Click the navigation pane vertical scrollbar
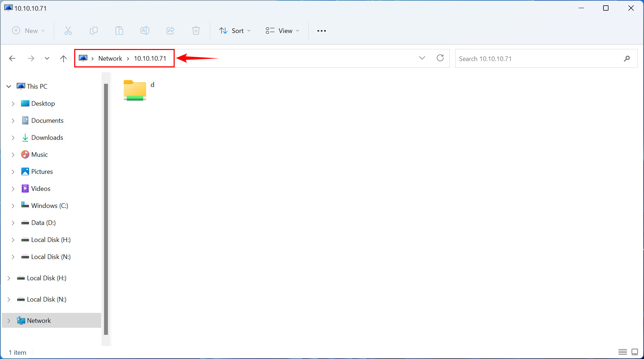This screenshot has height=359, width=644. [x=106, y=209]
